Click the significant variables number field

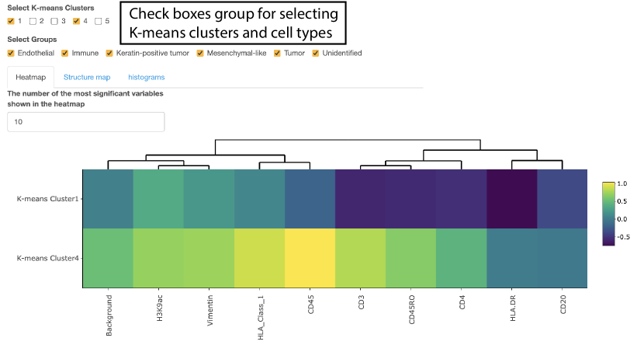85,122
